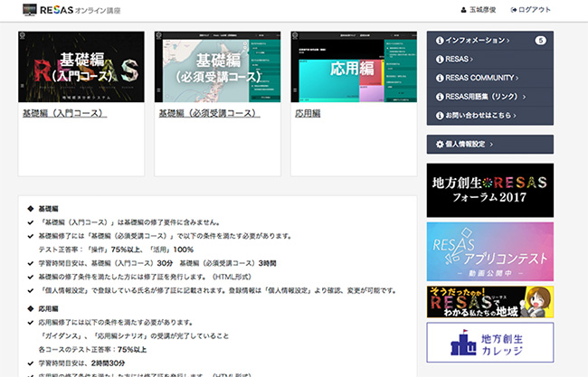Open the 個人情報設定 button
The width and height of the screenshot is (588, 377).
pyautogui.click(x=490, y=144)
